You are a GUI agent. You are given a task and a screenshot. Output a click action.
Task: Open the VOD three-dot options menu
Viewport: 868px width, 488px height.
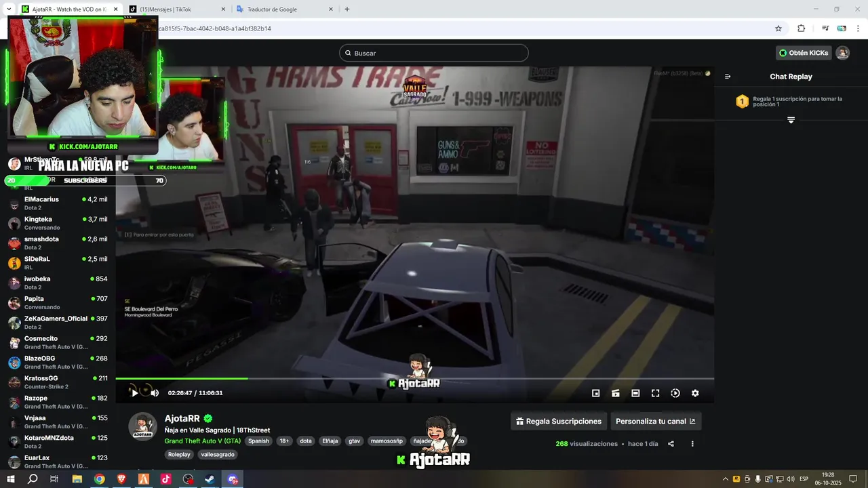click(x=692, y=444)
